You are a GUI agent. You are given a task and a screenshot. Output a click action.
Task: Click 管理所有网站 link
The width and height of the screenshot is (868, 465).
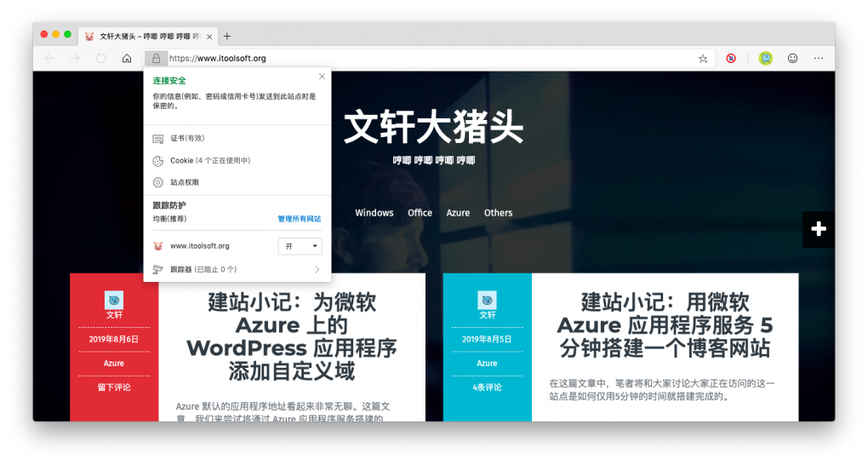click(299, 219)
